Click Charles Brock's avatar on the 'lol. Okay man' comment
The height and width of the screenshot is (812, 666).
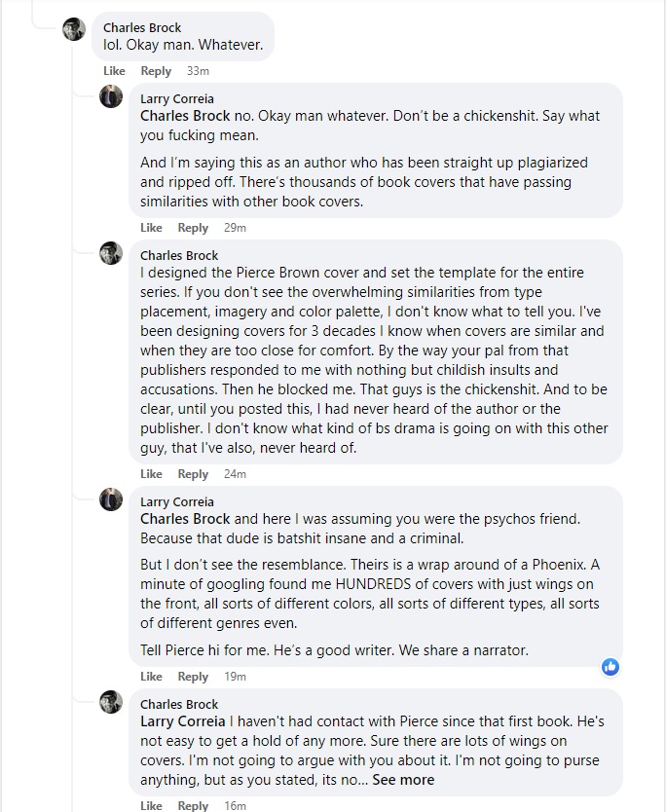tap(74, 29)
